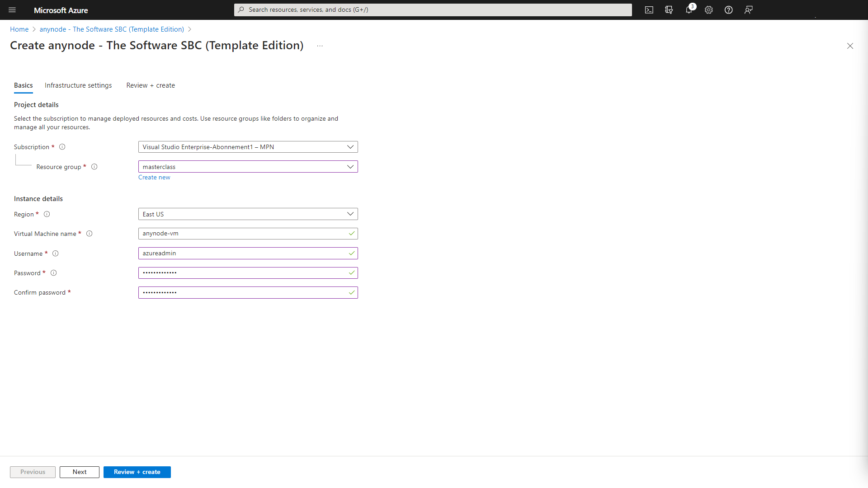
Task: Toggle the Subscription info tooltip
Action: click(61, 146)
